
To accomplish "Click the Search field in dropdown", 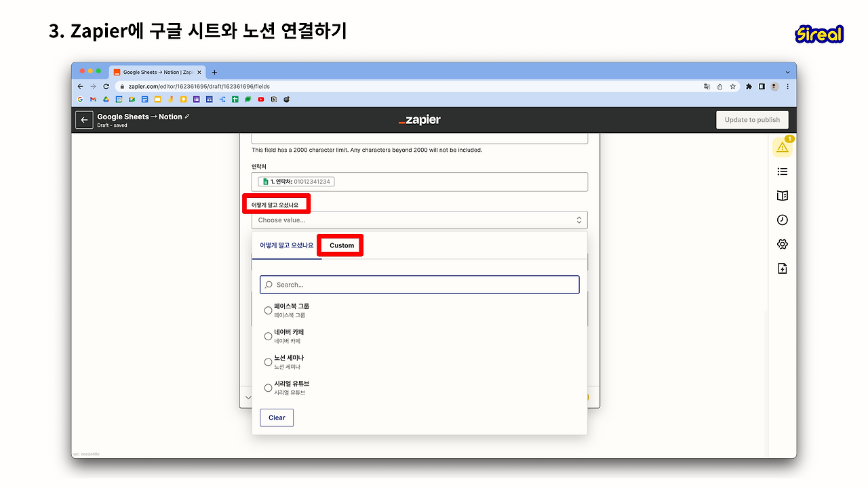I will [420, 285].
